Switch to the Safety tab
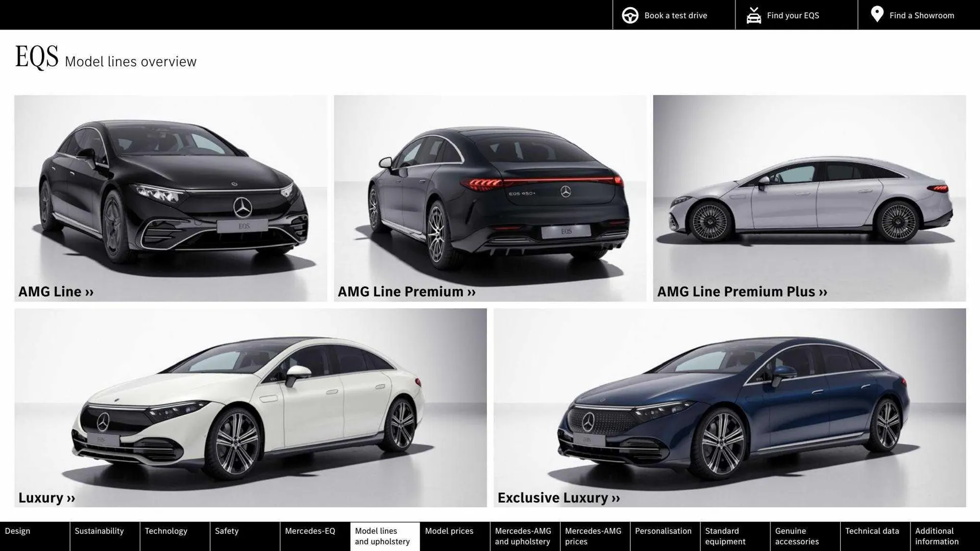The width and height of the screenshot is (980, 551). pos(226,531)
